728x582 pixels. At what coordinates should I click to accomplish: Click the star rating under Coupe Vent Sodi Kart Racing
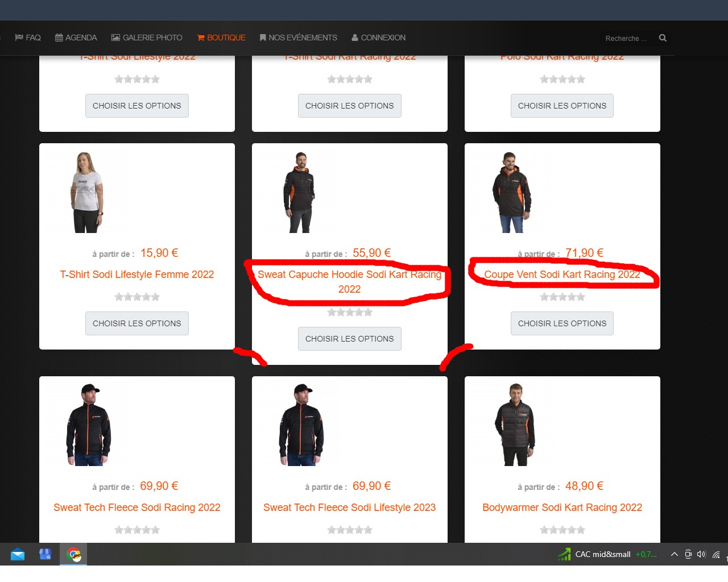click(x=562, y=297)
